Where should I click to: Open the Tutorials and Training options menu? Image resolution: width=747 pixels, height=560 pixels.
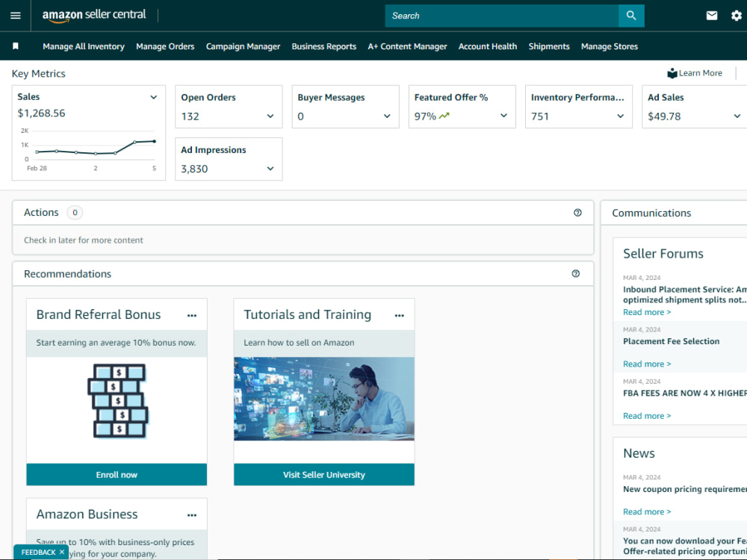pyautogui.click(x=400, y=314)
